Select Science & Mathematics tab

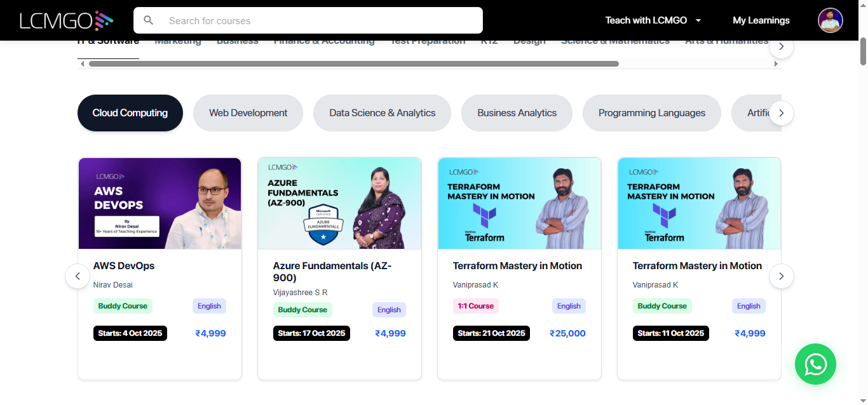615,44
